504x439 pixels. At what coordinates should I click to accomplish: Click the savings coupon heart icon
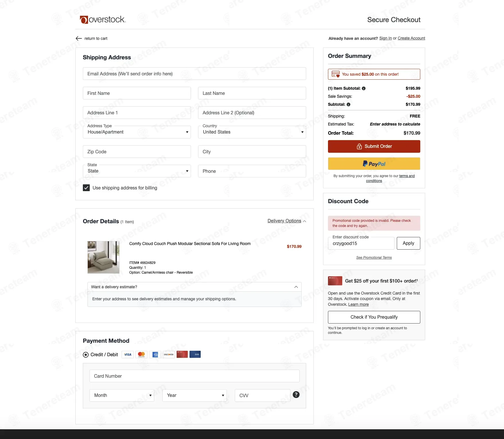335,74
